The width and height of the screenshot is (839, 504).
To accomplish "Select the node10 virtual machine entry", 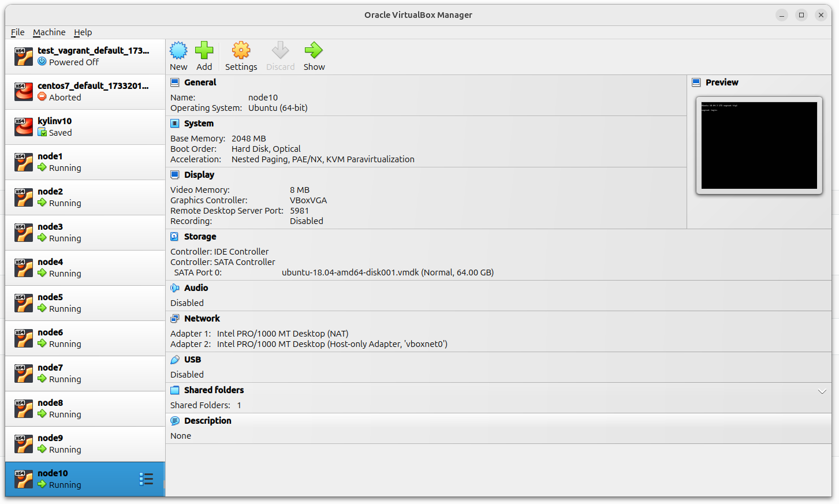I will [85, 479].
